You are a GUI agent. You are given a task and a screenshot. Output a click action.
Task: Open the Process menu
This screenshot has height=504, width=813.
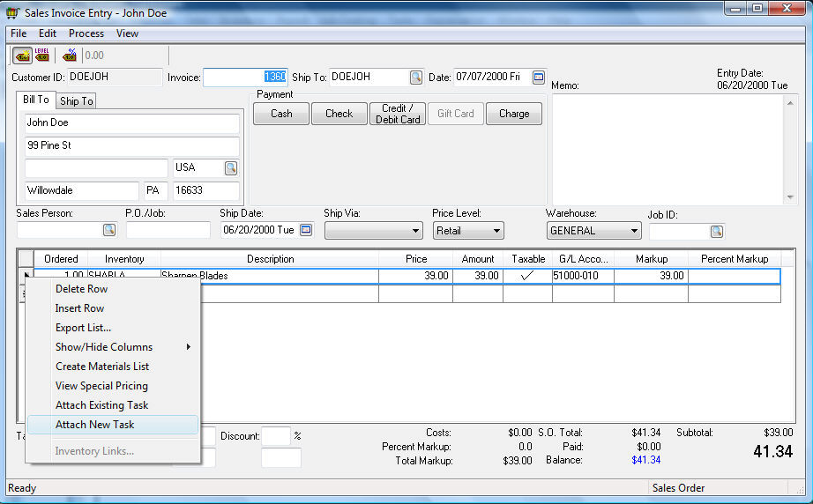click(x=86, y=33)
